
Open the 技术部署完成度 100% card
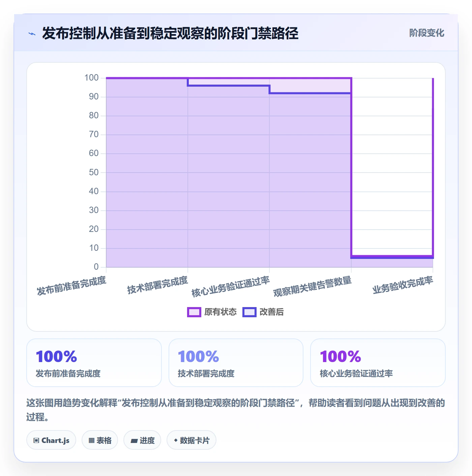tap(236, 363)
